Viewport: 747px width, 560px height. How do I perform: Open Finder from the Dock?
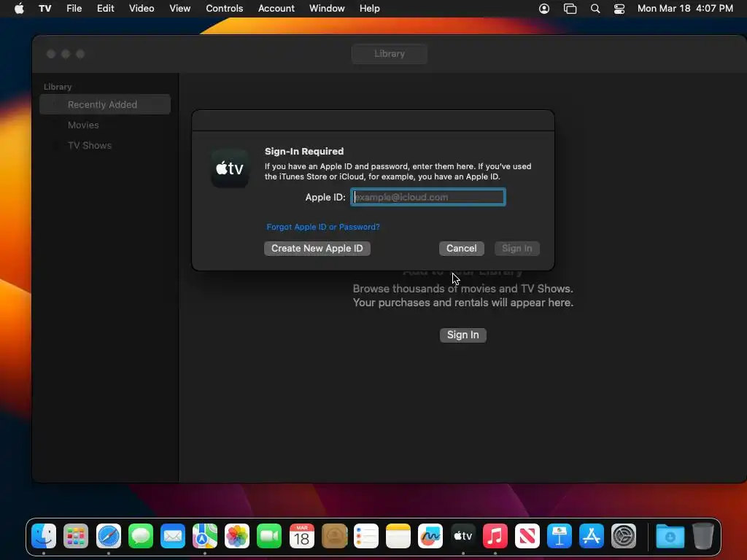pyautogui.click(x=44, y=536)
